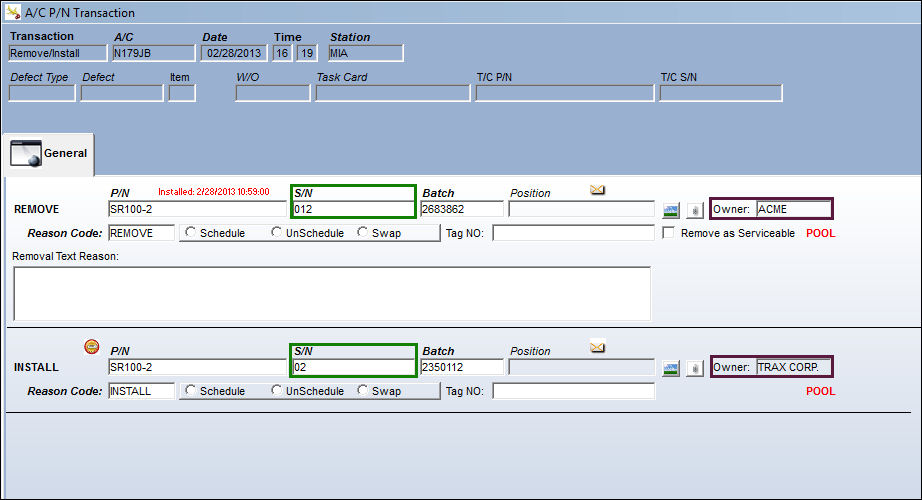Image resolution: width=922 pixels, height=500 pixels.
Task: Click the A/C P/N Transaction title icon
Action: [13, 12]
